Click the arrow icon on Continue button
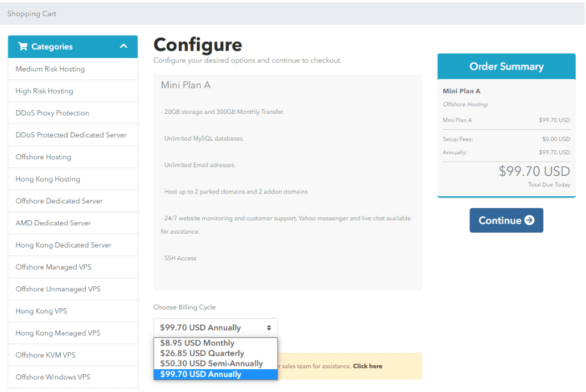The width and height of the screenshot is (586, 392). (529, 221)
